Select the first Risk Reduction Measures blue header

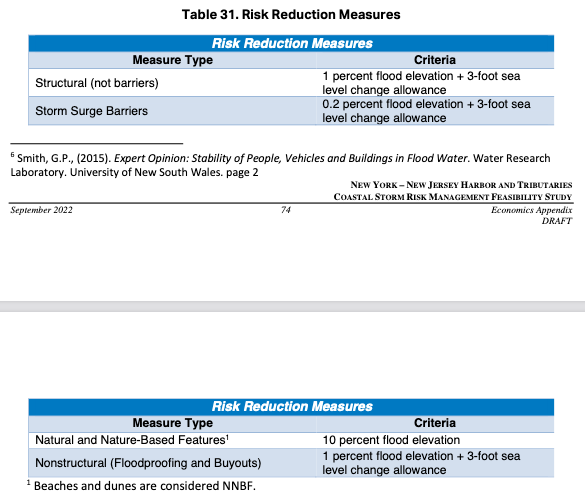click(291, 43)
